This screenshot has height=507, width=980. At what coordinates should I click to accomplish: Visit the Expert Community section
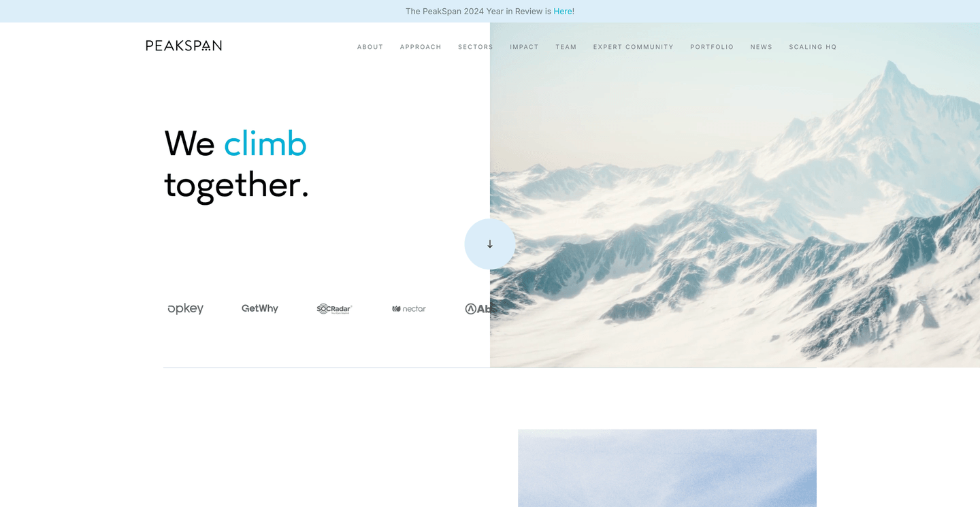(x=634, y=47)
